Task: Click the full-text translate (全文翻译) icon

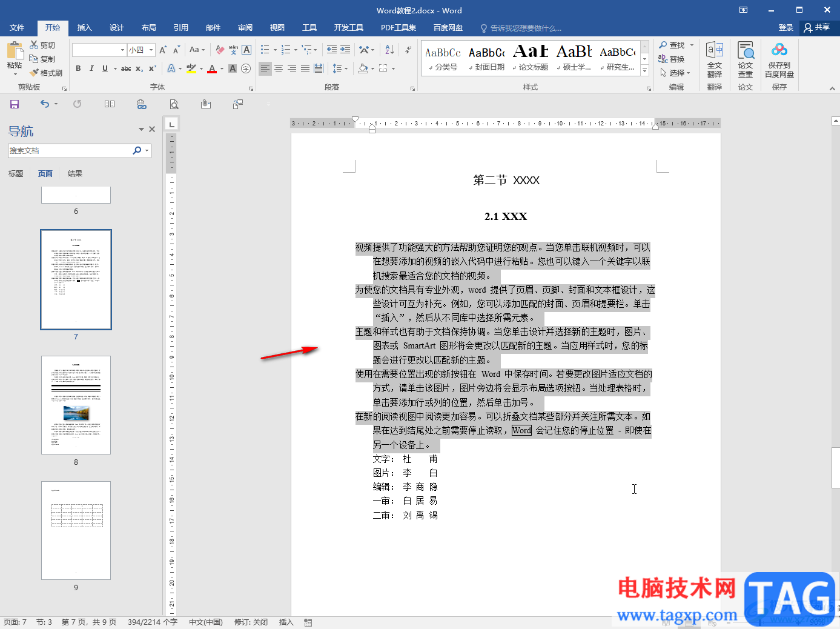Action: coord(715,59)
